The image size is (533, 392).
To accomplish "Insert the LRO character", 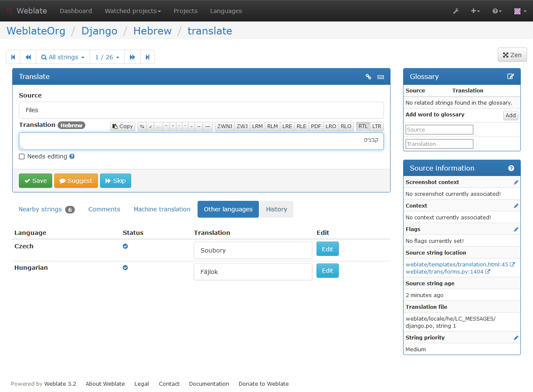I will pyautogui.click(x=331, y=126).
